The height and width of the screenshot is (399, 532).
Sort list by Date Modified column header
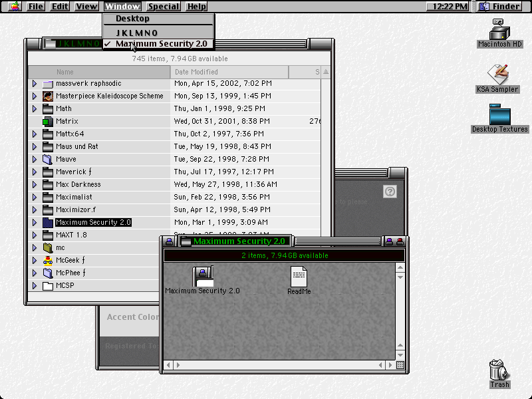coord(229,72)
